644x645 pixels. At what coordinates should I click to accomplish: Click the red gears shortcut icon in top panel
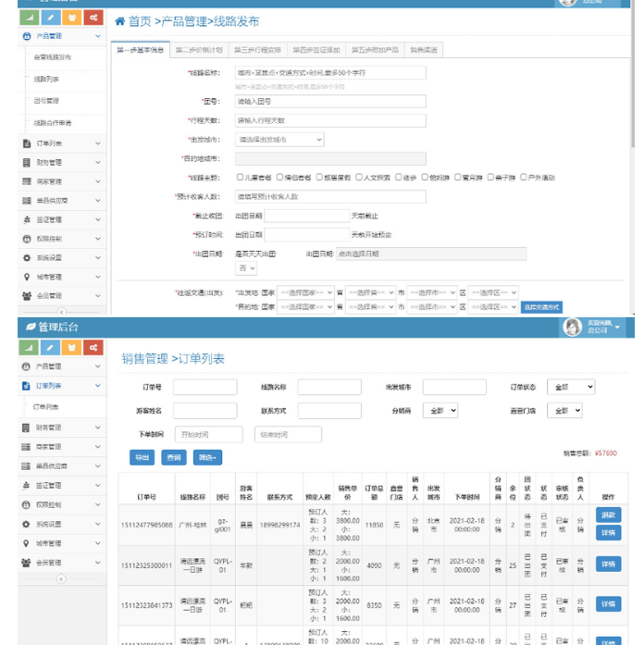pyautogui.click(x=93, y=18)
